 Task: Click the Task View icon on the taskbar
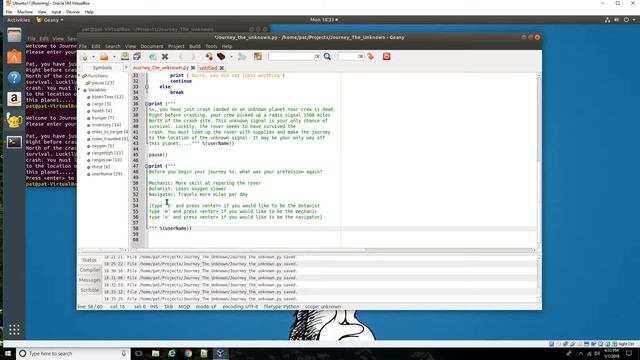(x=138, y=353)
